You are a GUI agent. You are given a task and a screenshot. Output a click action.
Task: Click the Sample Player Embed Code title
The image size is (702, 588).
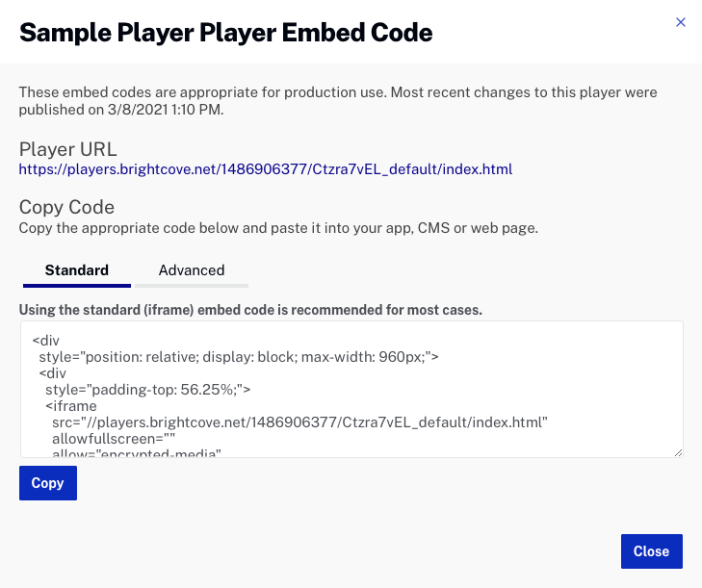click(x=226, y=33)
